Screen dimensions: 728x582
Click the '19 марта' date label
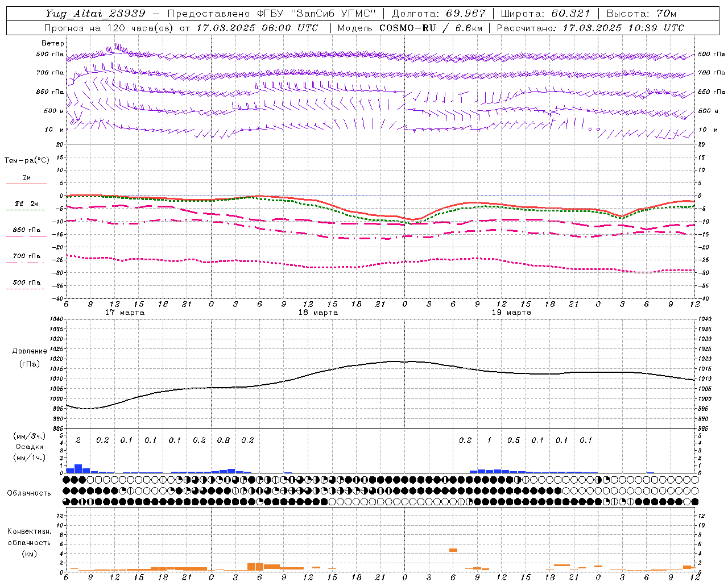(x=511, y=313)
